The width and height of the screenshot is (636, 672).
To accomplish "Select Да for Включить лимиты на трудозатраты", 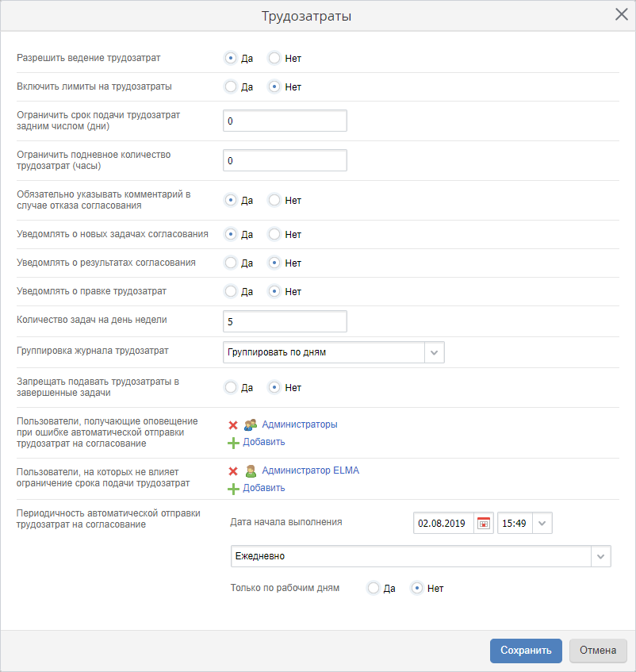I will [231, 86].
